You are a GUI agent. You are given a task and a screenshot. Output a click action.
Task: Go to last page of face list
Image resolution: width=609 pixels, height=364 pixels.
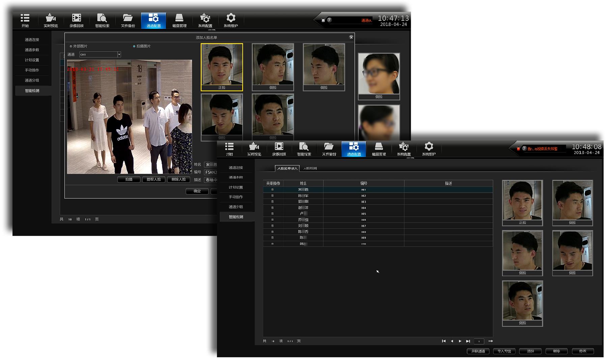(468, 341)
